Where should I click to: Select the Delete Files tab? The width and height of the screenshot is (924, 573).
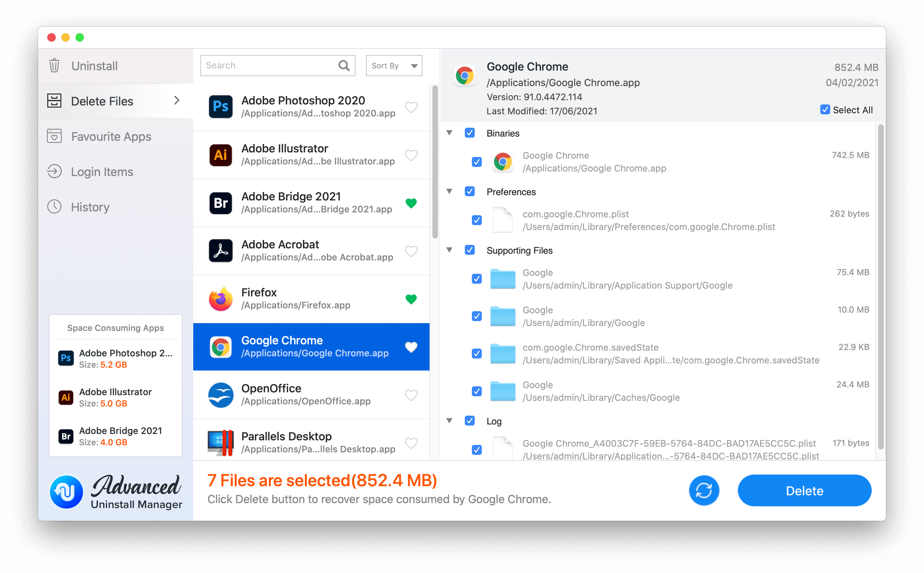tap(116, 101)
